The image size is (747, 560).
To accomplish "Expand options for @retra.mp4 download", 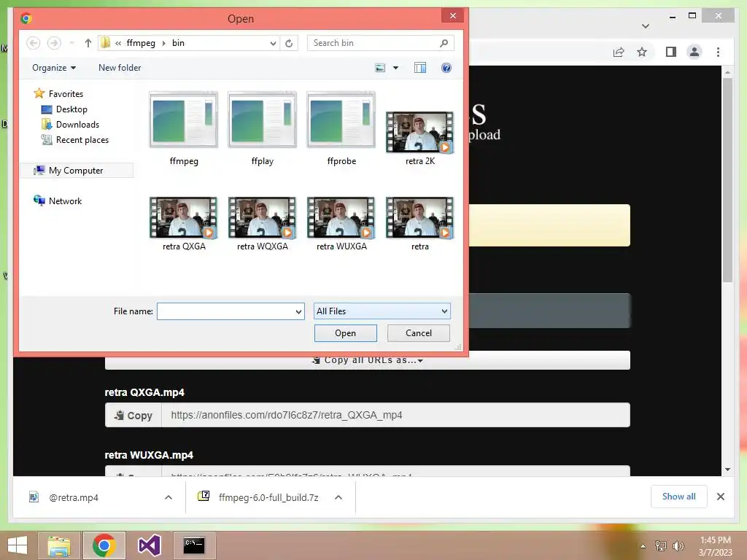I will click(x=169, y=497).
